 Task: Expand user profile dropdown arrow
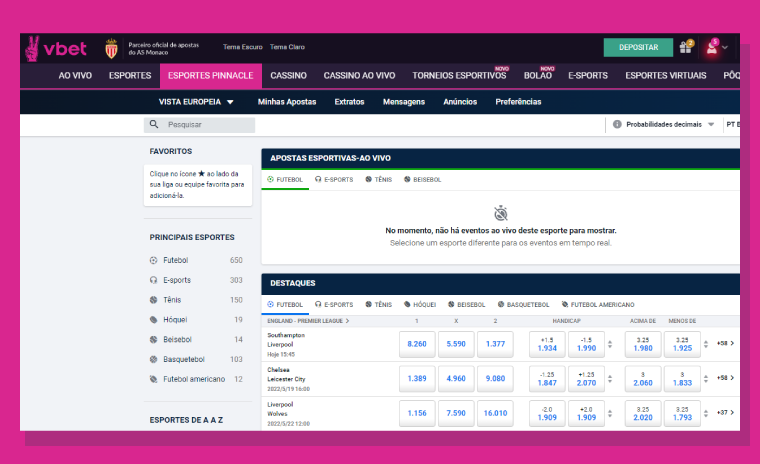(725, 48)
